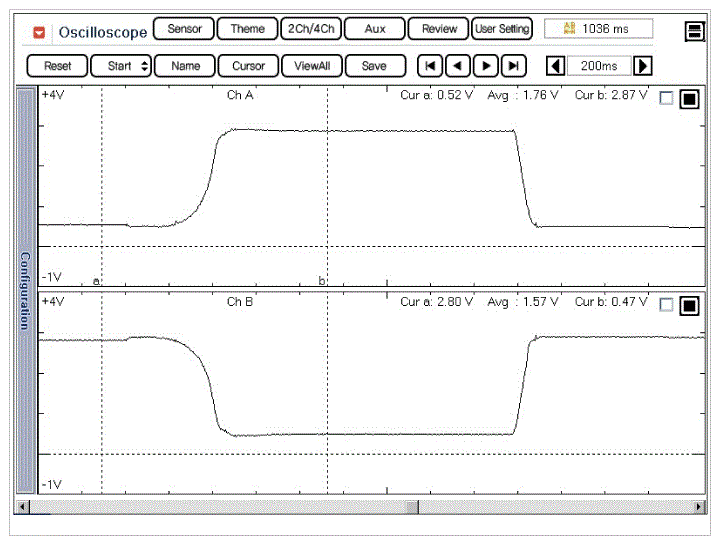
Task: Click the horizontal scrollbar at the bottom
Action: click(360, 507)
